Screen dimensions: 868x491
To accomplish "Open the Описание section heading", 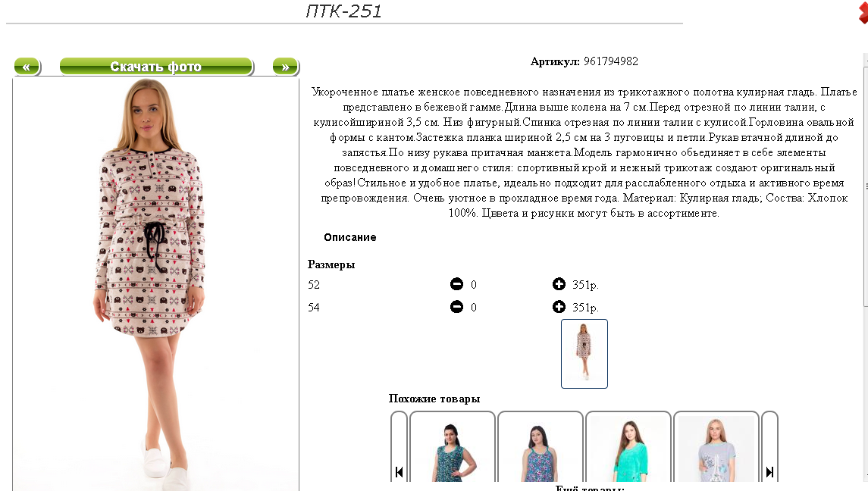I will pyautogui.click(x=350, y=237).
